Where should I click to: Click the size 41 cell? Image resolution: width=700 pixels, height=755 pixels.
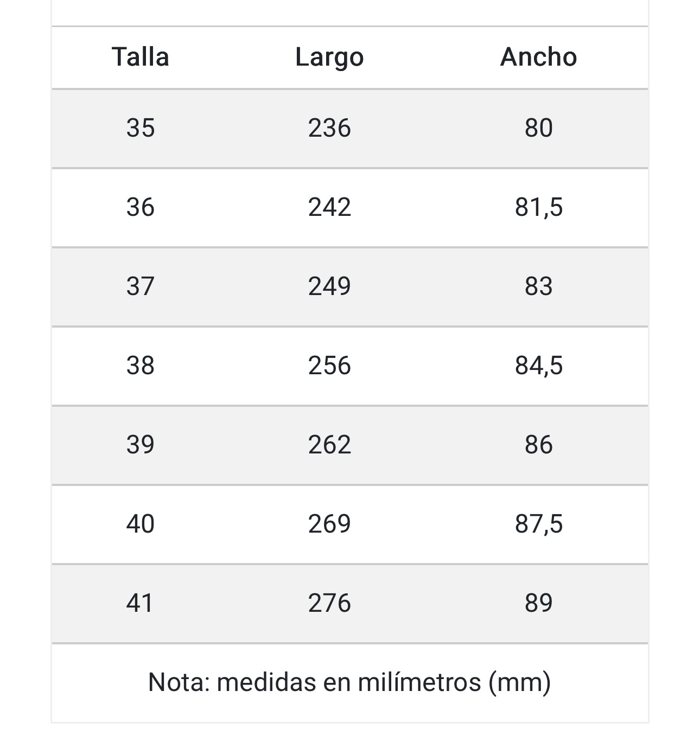[x=141, y=603]
